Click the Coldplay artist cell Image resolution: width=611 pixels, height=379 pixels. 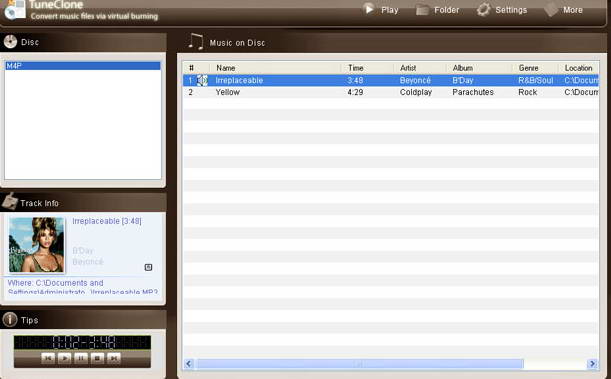[x=416, y=92]
